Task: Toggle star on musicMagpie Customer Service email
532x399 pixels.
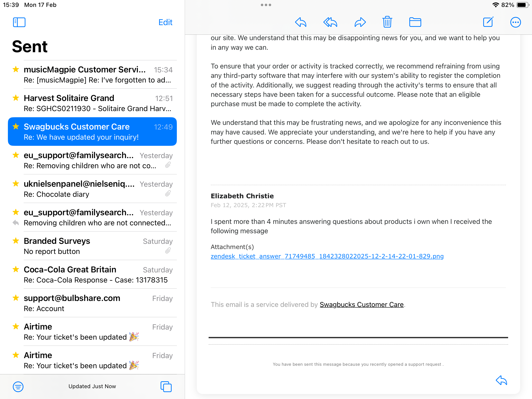Action: click(x=16, y=69)
